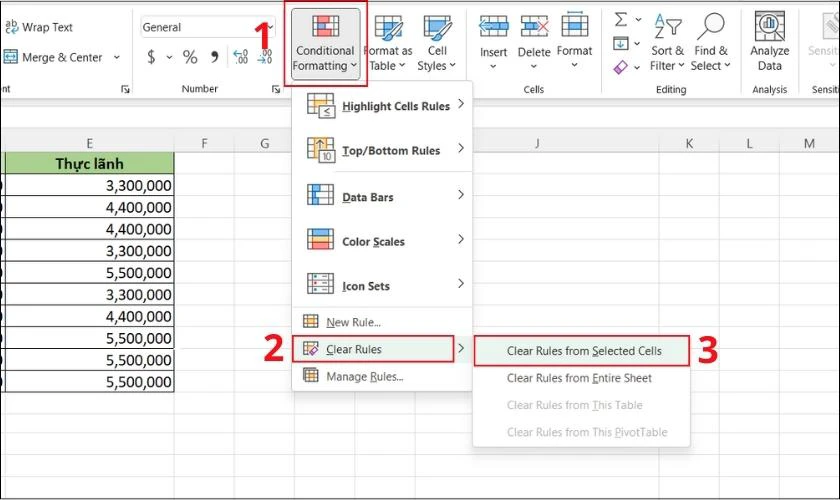Viewport: 840px width, 500px height.
Task: Open Sort & Filter options
Action: (x=667, y=43)
